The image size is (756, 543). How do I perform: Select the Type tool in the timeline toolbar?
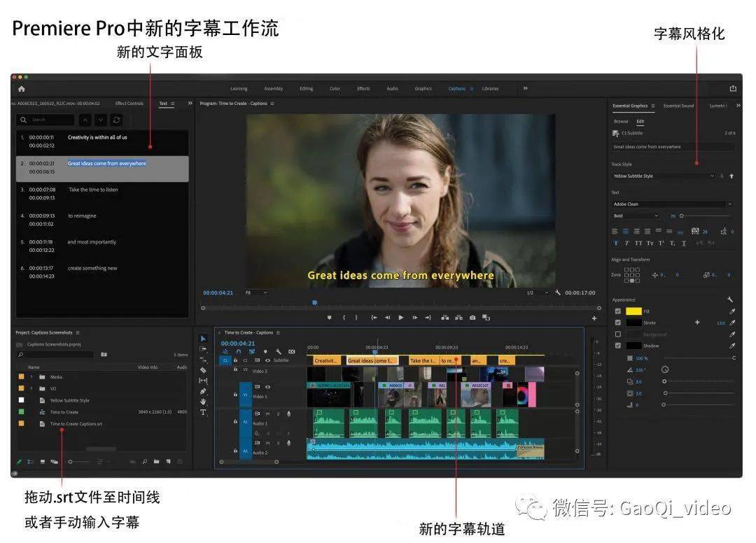click(x=203, y=412)
